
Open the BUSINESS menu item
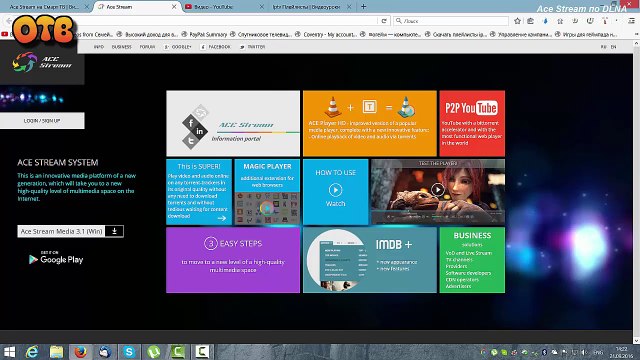pos(122,47)
